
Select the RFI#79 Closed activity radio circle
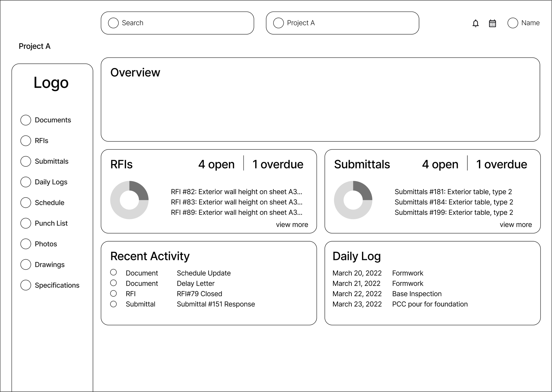coord(113,293)
